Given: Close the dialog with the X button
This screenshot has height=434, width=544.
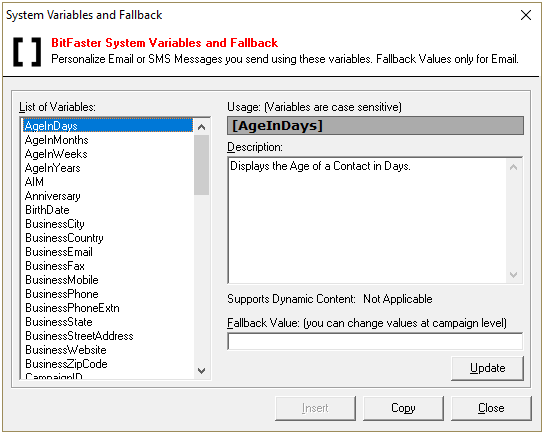Looking at the screenshot, I should tap(526, 15).
